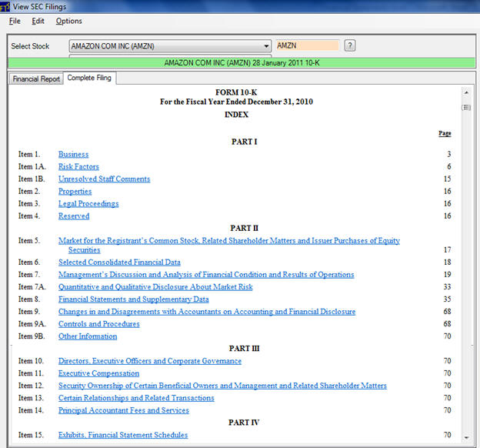Open the Edit menu
Viewport: 480px width, 448px height.
[x=38, y=21]
